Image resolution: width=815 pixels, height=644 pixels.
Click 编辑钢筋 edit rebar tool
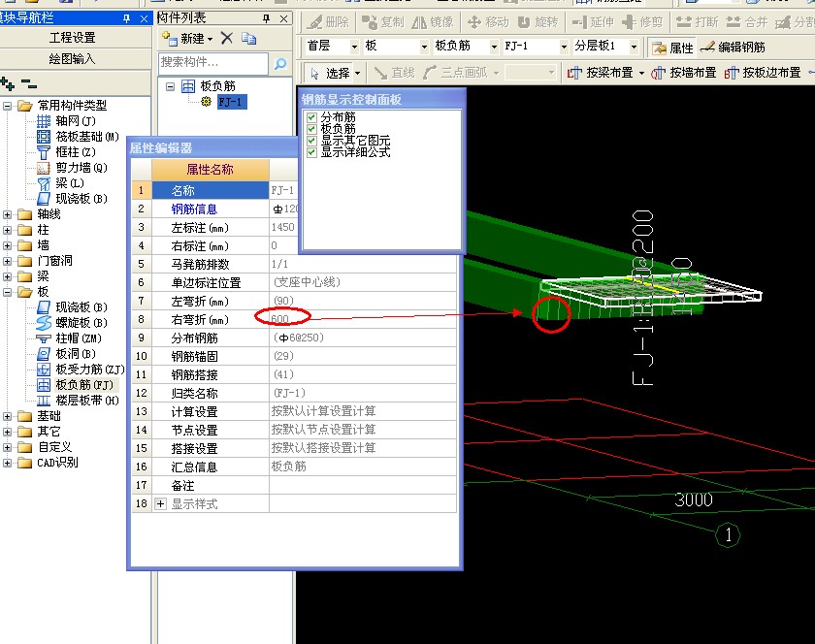733,48
